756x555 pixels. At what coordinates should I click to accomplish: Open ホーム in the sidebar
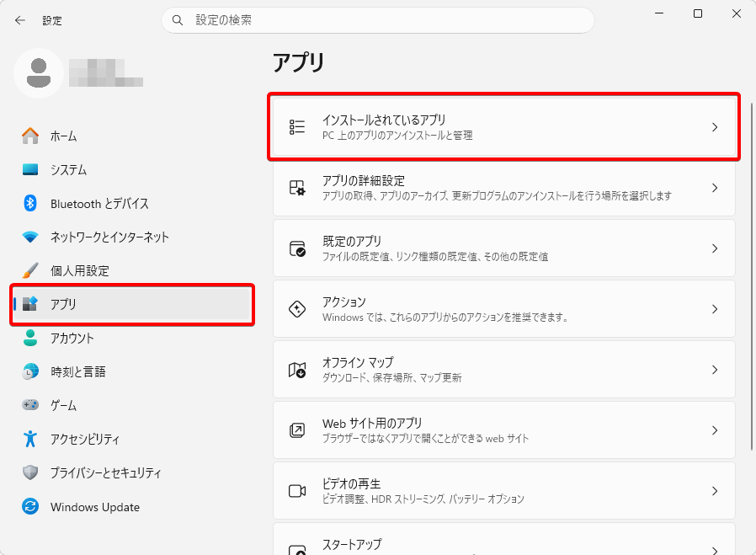(x=131, y=136)
